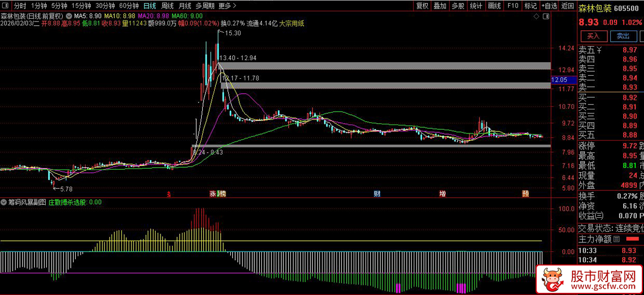This screenshot has height=295, width=644.
Task: Click the diamond marker icon above chart
Action: coord(535,17)
